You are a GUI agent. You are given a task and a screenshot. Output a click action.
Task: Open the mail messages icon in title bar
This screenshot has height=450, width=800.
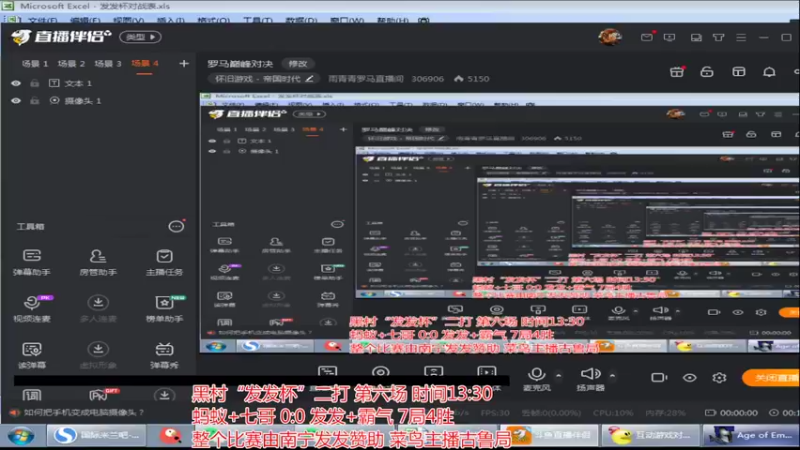pos(647,37)
